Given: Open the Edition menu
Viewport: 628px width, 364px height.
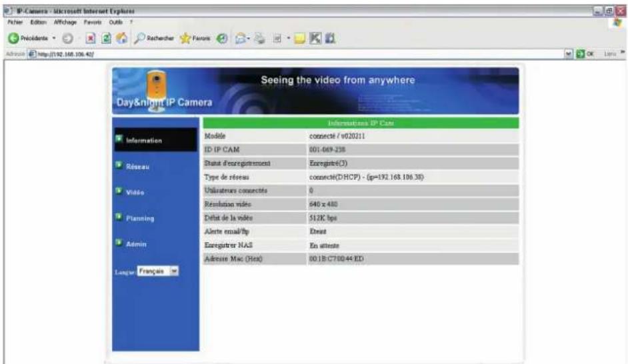Looking at the screenshot, I should (x=39, y=23).
